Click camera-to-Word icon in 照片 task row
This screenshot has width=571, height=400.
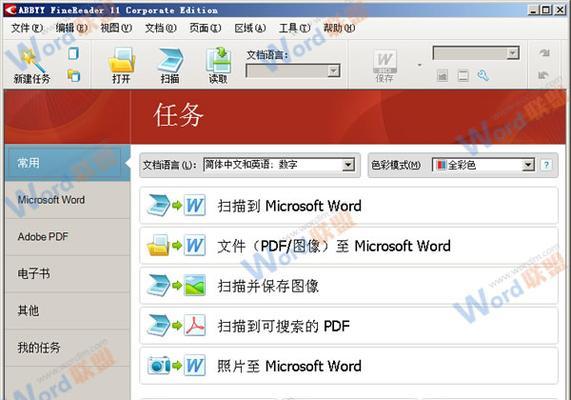(176, 365)
